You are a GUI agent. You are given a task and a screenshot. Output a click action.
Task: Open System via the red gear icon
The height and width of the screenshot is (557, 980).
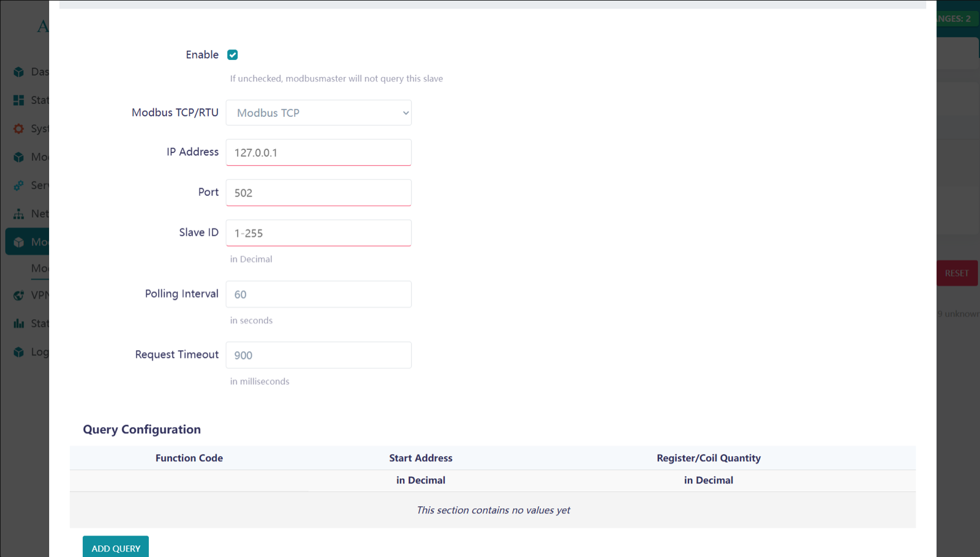click(x=19, y=129)
